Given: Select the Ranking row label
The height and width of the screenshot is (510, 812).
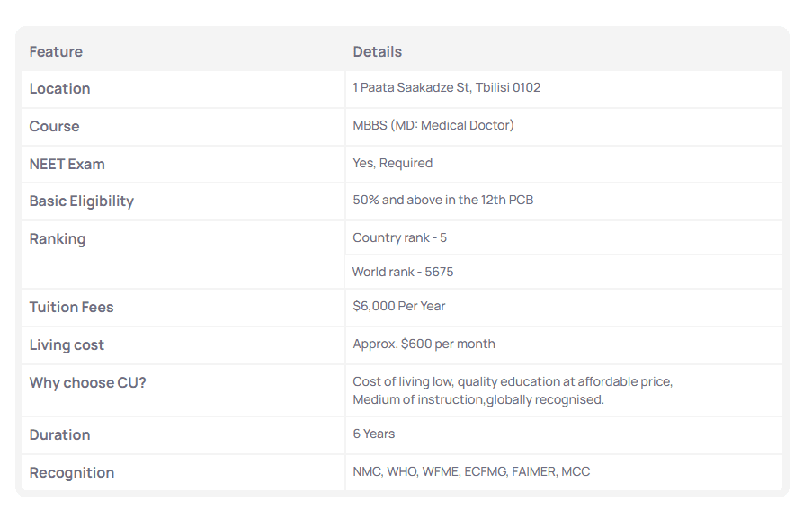Looking at the screenshot, I should (57, 239).
